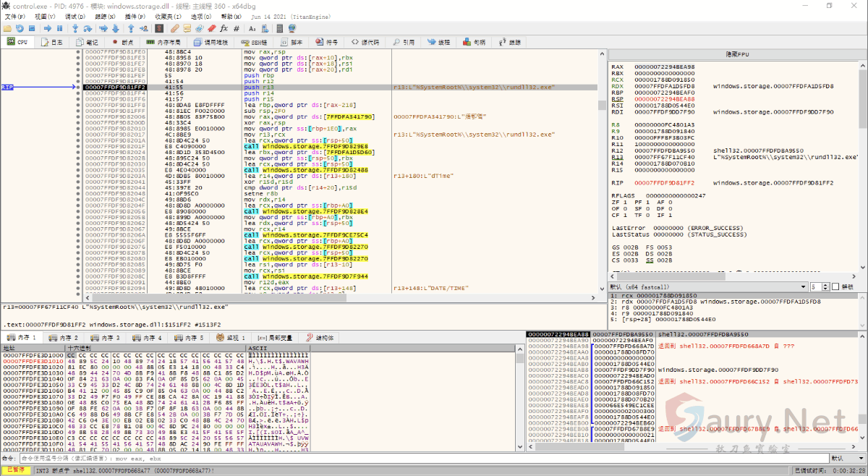Click the Open file folder icon
Screen dimensions: 868x476
pos(7,28)
